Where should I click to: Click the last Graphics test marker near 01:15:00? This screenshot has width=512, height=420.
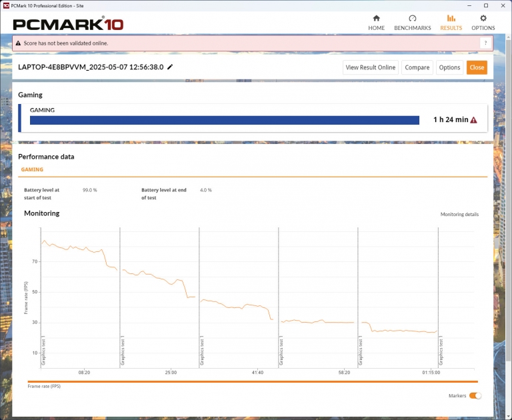(x=438, y=298)
